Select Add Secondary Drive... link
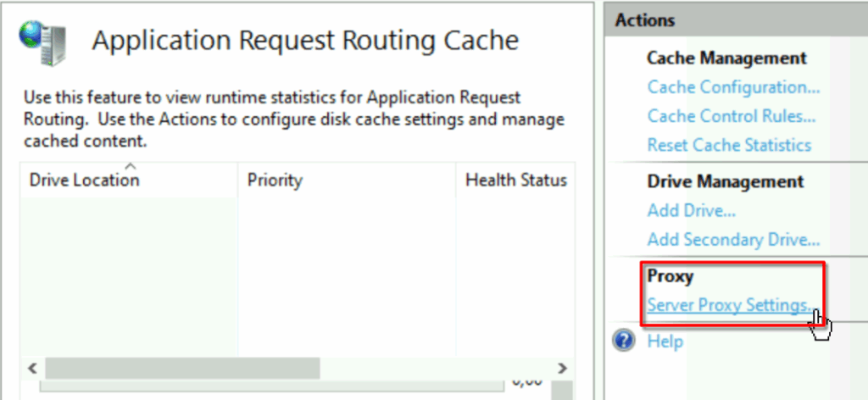 (x=733, y=240)
